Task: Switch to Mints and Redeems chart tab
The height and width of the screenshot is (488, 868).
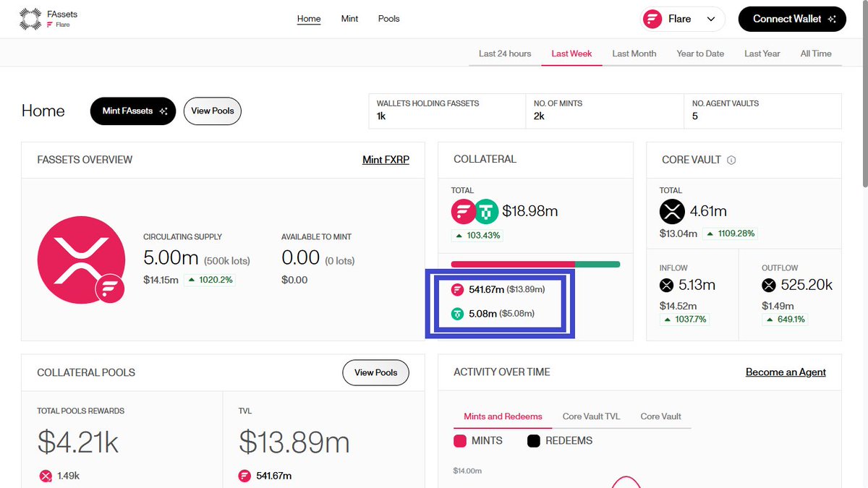Action: (503, 416)
